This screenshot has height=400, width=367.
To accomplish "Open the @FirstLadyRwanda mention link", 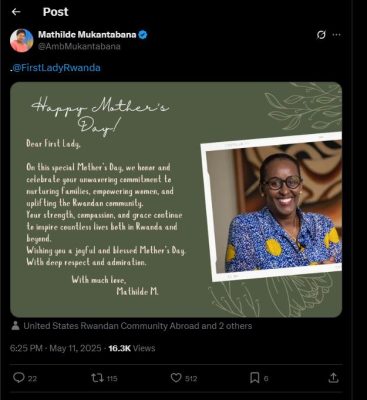I will (x=56, y=68).
